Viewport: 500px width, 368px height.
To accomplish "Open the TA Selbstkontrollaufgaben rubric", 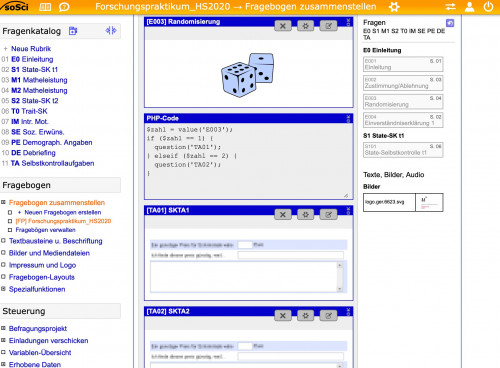I will (x=52, y=163).
